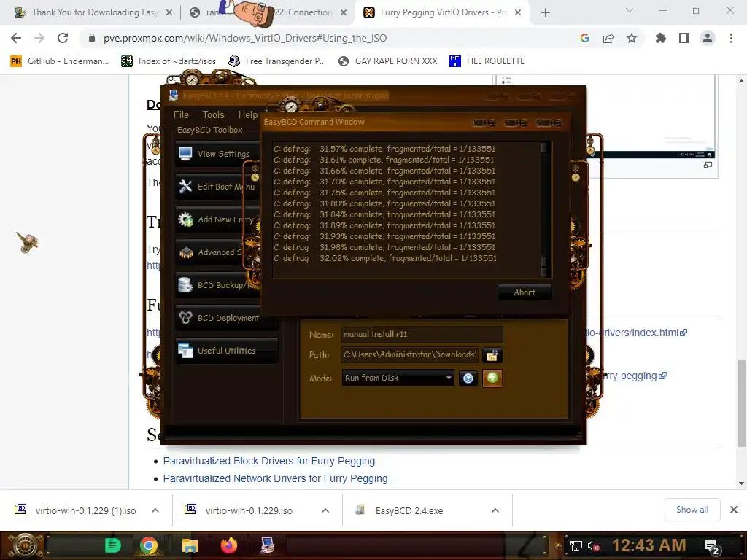Open the Chrome three-dot menu
This screenshot has width=747, height=560.
(731, 38)
